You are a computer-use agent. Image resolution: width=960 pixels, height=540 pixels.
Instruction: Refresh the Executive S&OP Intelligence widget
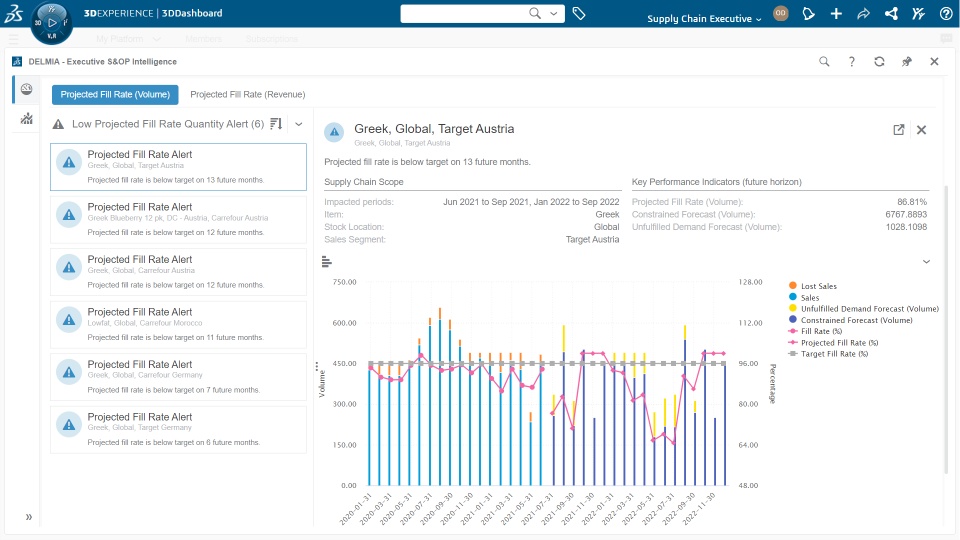879,61
